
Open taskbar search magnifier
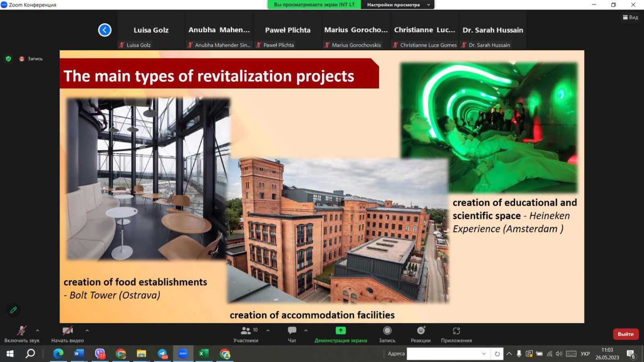30,354
